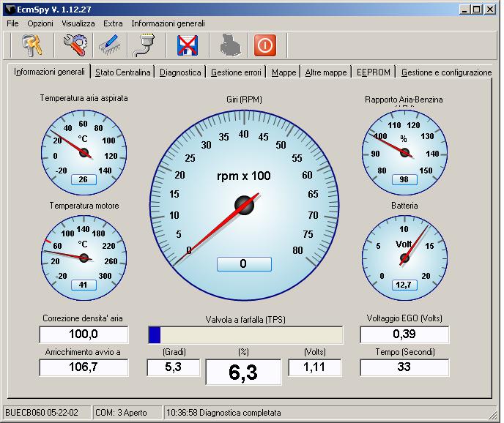Switch to the Diagnostica tab
This screenshot has width=504, height=423.
[x=180, y=72]
